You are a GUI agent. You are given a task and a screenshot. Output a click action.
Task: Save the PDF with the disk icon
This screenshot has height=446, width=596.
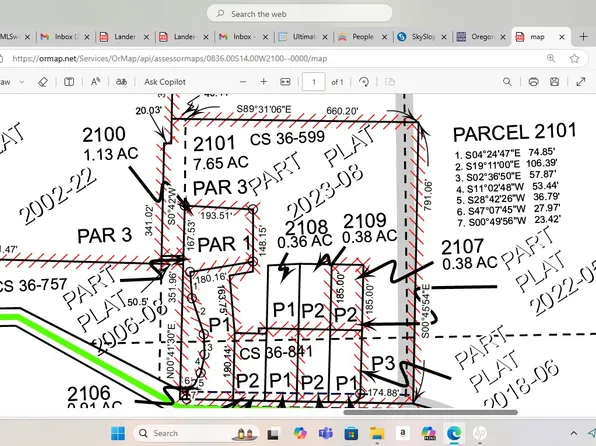555,82
